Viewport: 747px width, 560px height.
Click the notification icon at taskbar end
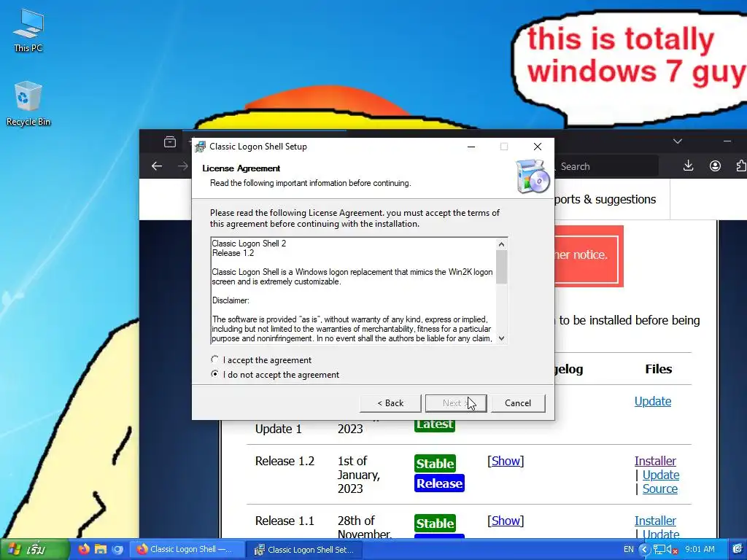pos(738,549)
